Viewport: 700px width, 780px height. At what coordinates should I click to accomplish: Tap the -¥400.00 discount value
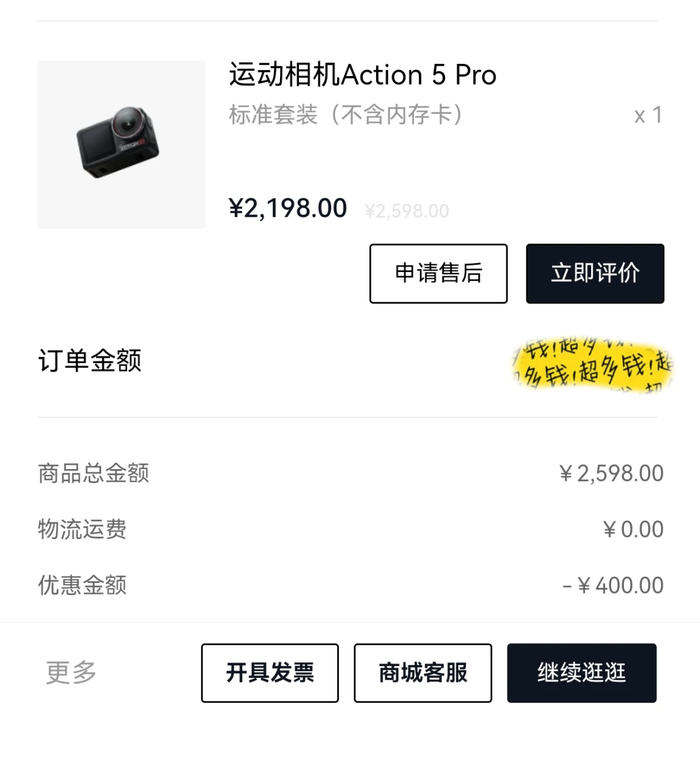point(613,585)
